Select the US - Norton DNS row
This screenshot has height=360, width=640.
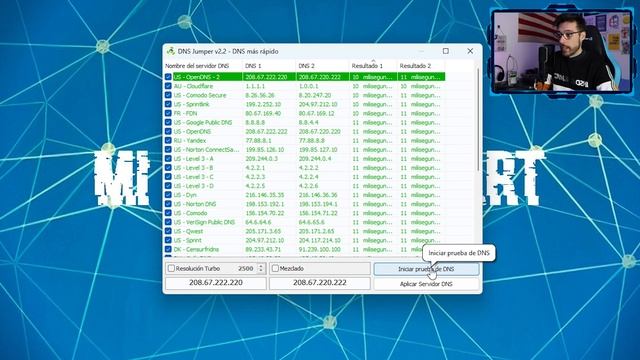click(304, 204)
